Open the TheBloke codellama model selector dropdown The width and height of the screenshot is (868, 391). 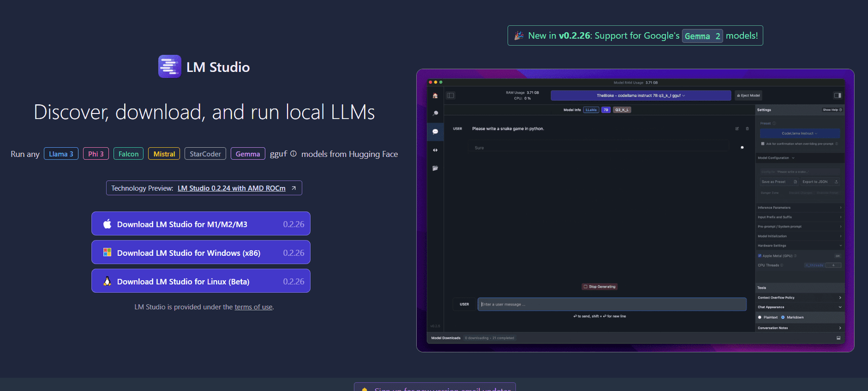641,96
